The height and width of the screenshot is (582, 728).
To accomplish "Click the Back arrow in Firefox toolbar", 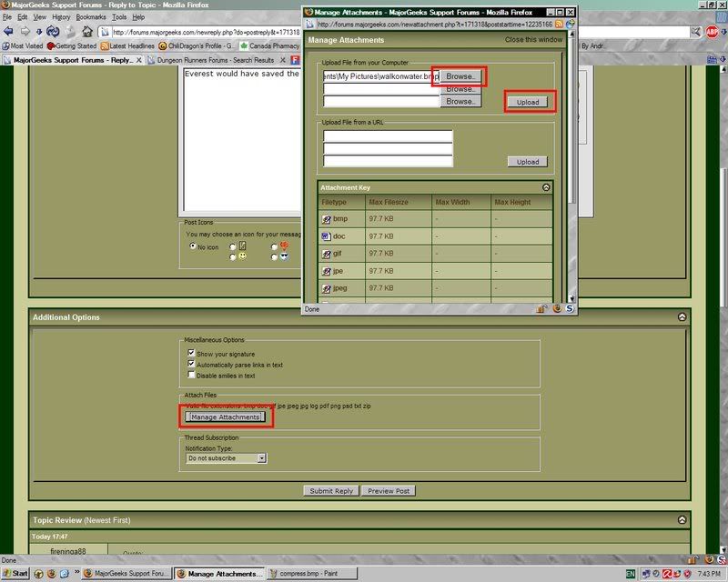I will pos(8,32).
